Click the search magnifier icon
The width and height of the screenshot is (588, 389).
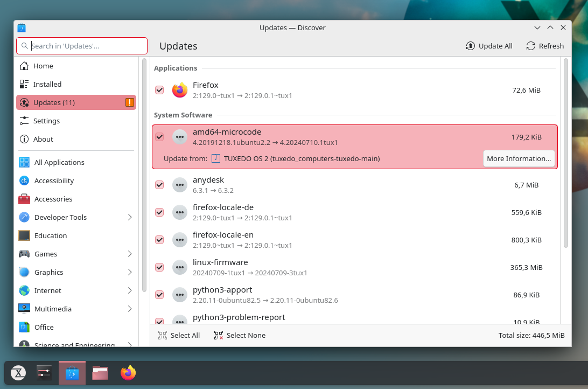coord(24,46)
